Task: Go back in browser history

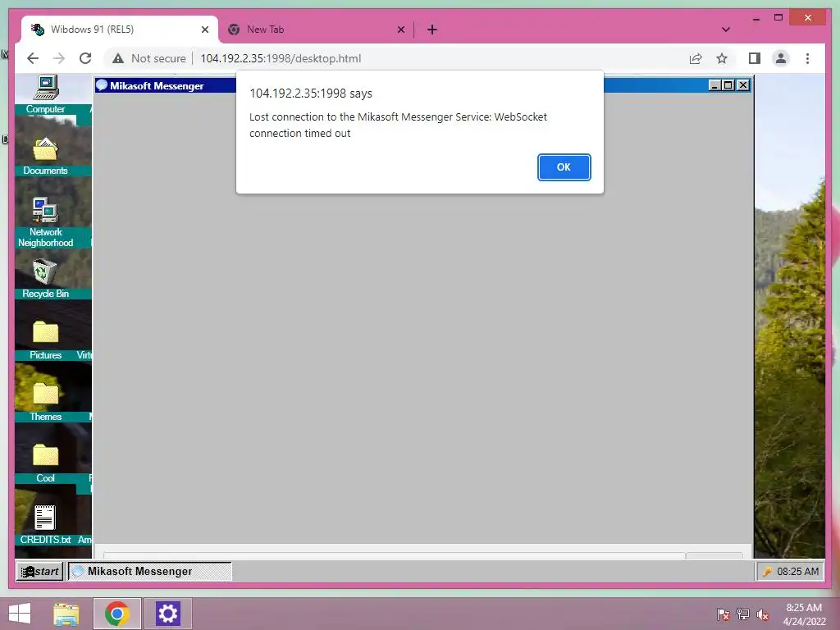Action: [x=33, y=58]
